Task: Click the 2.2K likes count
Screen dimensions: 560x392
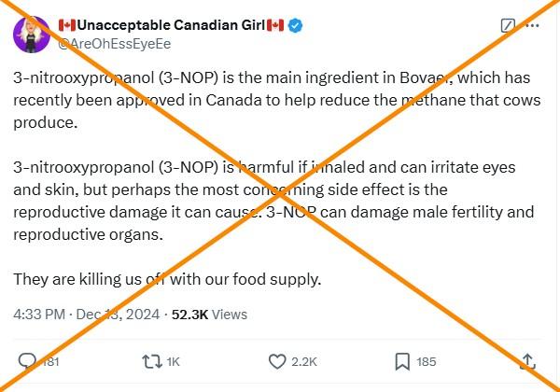Action: point(304,362)
